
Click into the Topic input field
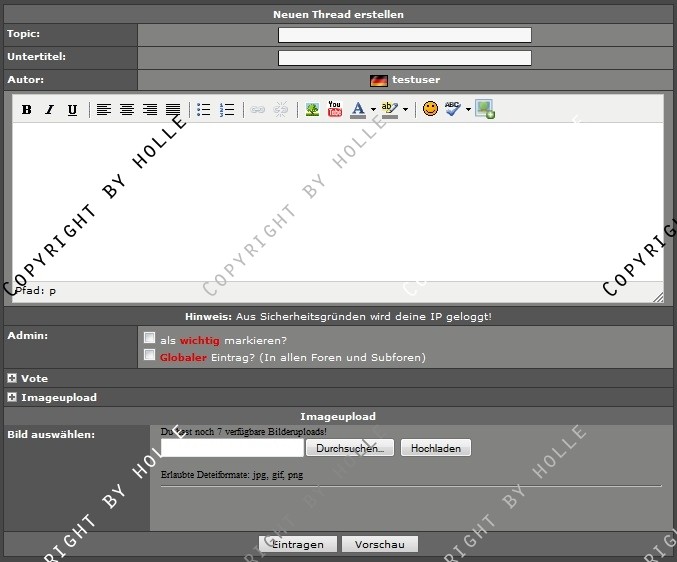coord(405,35)
